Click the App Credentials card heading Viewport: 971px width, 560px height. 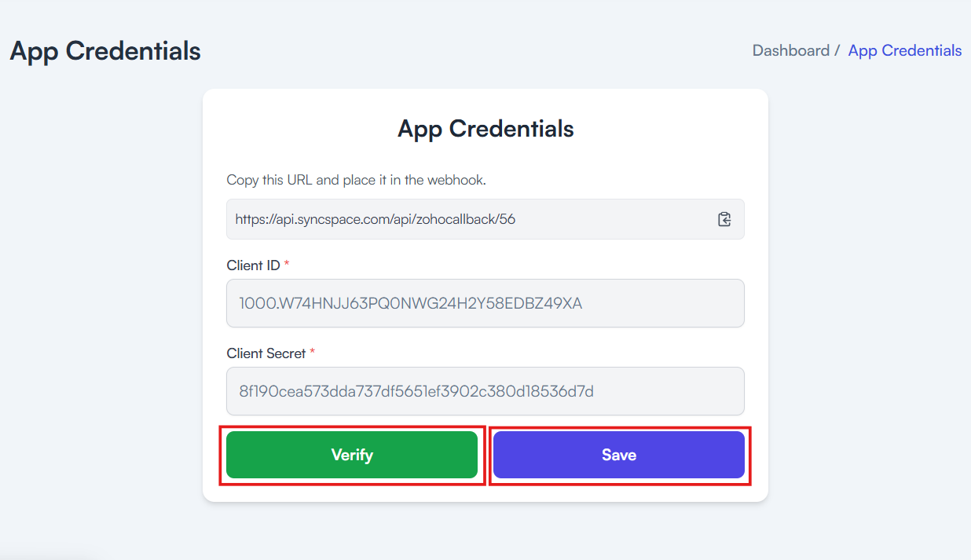[x=485, y=129]
